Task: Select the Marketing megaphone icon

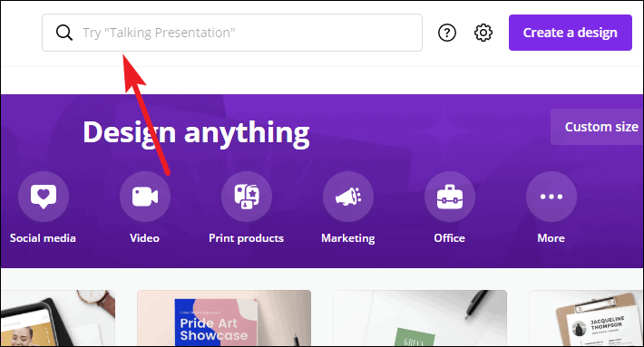Action: (348, 197)
